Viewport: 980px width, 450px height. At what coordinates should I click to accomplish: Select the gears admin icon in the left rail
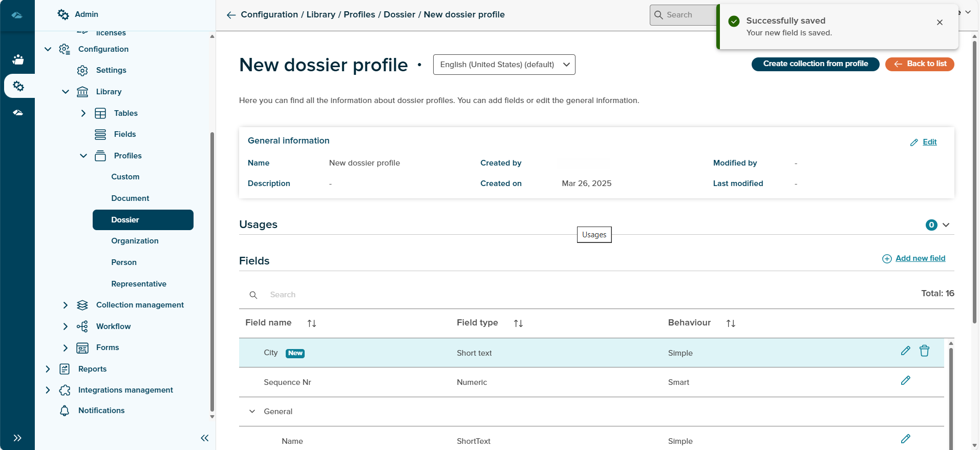(18, 86)
